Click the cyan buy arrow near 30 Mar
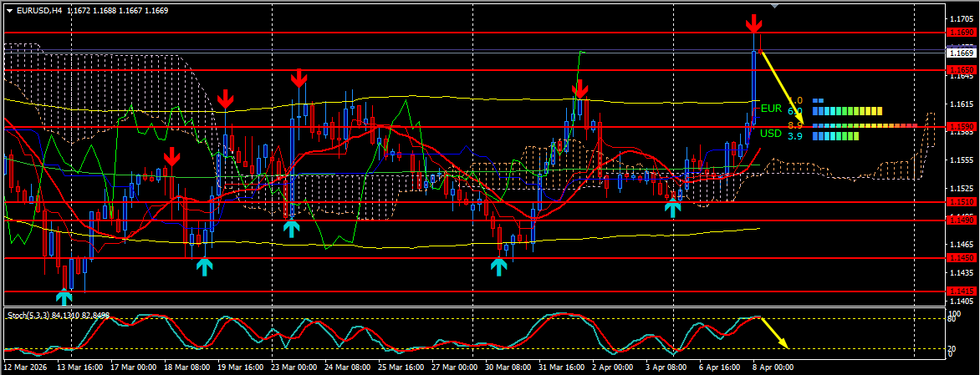The image size is (980, 375). (498, 267)
